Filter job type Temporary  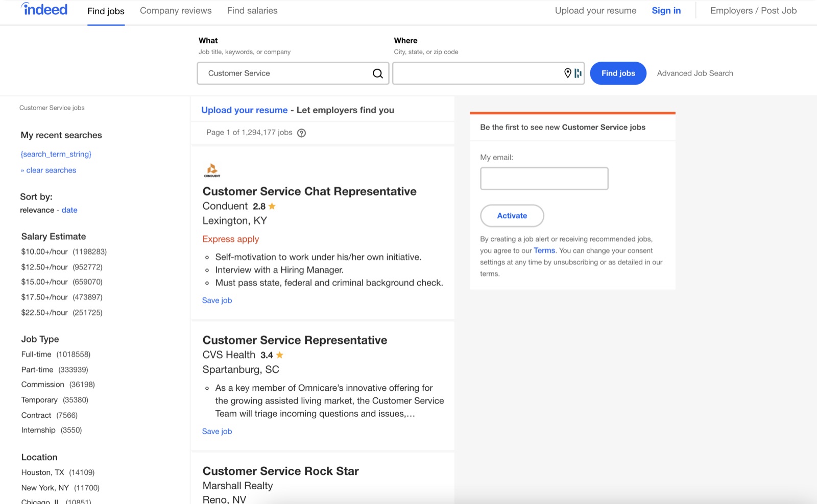(55, 400)
